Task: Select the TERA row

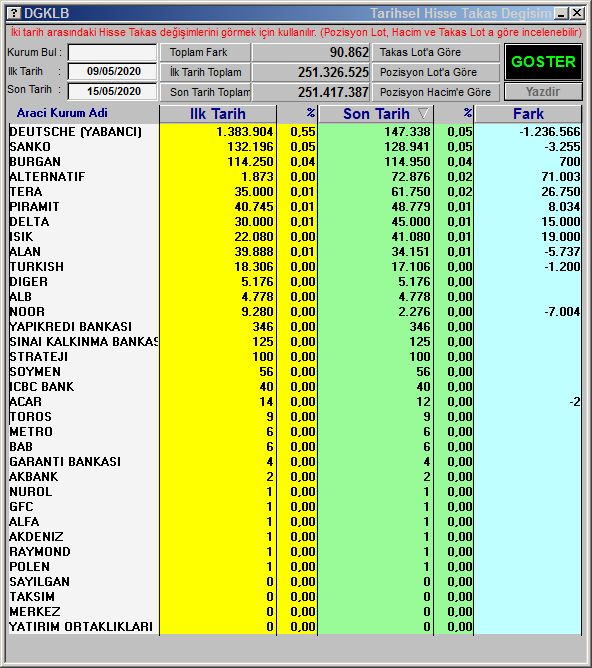Action: [x=295, y=192]
